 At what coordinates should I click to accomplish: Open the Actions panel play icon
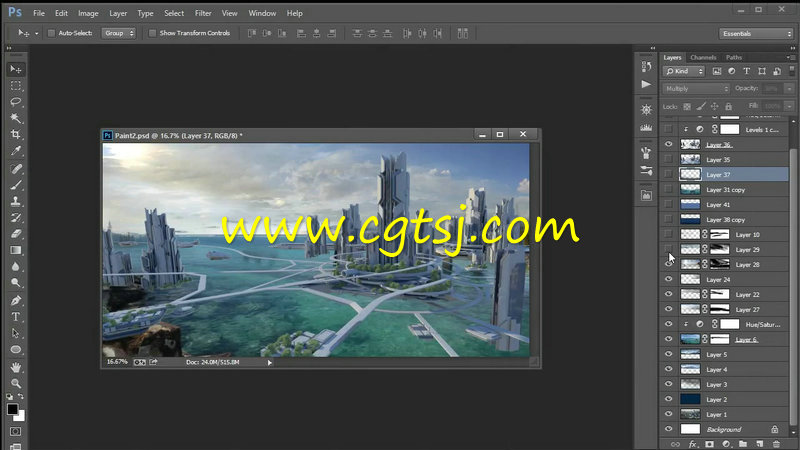tap(646, 84)
